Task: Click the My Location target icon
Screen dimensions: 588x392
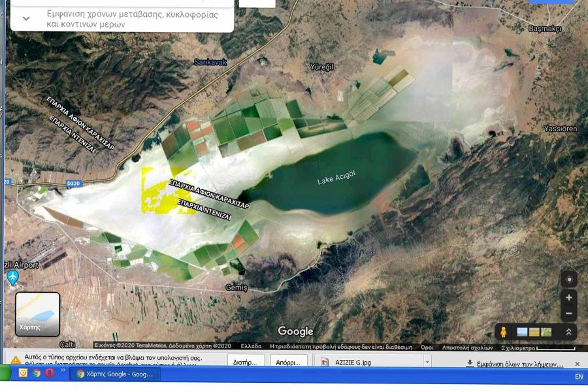Action: pos(568,280)
